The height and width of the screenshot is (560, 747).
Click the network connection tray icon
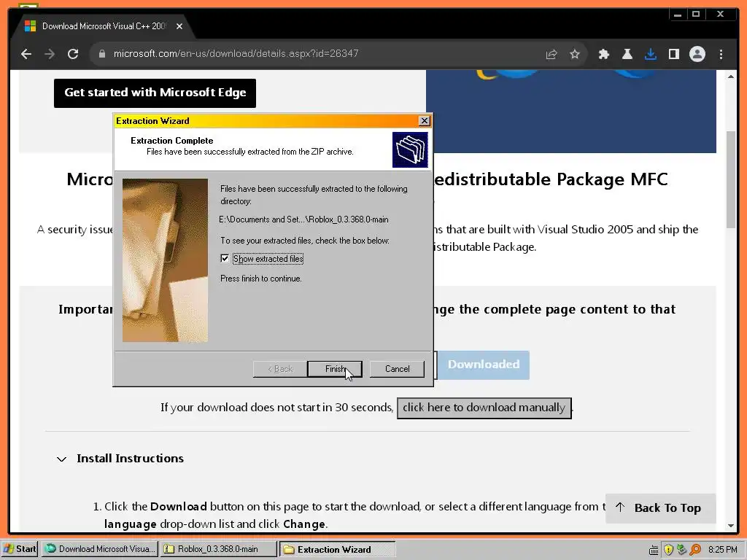[682, 550]
